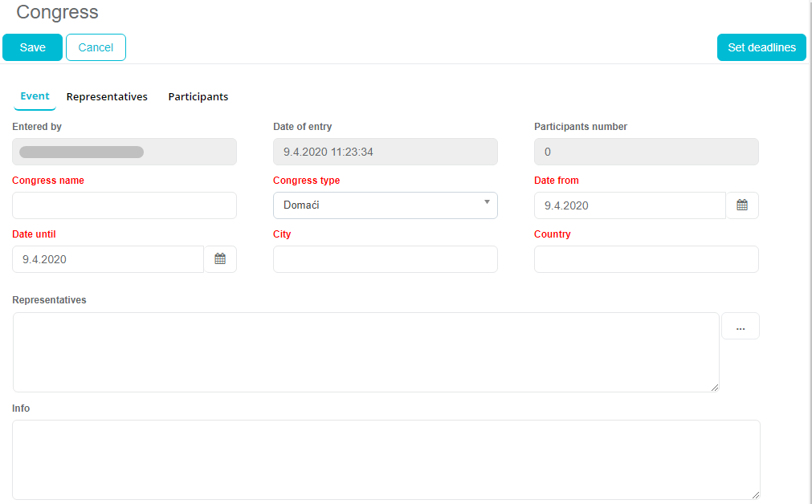Click the Representatives text area resize handle
The height and width of the screenshot is (504, 812).
(x=714, y=387)
